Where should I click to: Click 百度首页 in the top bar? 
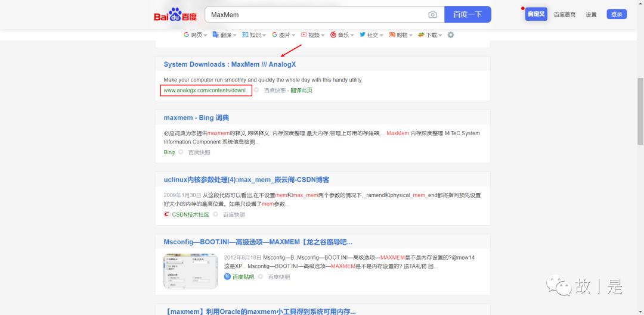565,14
